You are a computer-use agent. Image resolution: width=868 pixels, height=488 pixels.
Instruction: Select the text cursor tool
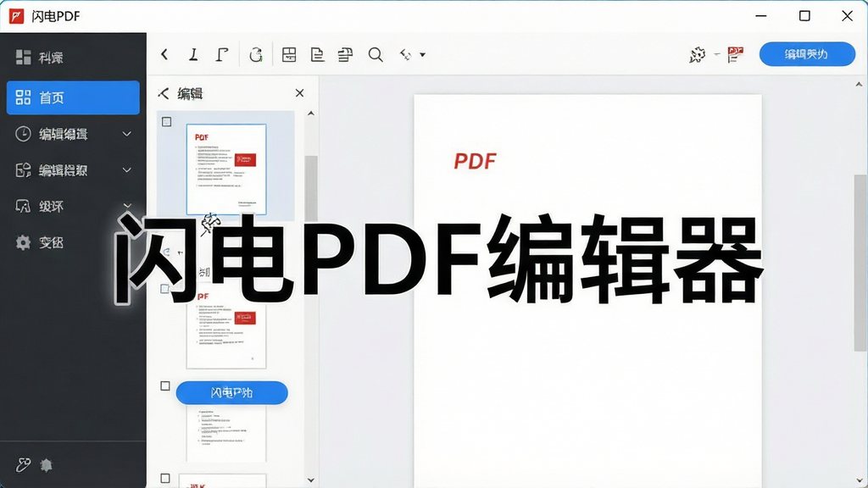click(193, 54)
